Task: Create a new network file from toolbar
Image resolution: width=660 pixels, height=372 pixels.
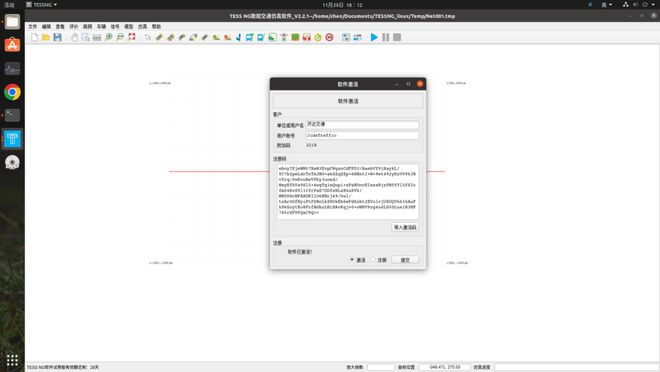Action: tap(35, 37)
